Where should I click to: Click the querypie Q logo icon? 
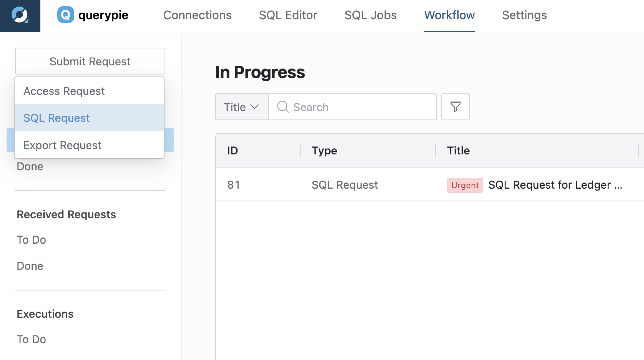tap(65, 15)
